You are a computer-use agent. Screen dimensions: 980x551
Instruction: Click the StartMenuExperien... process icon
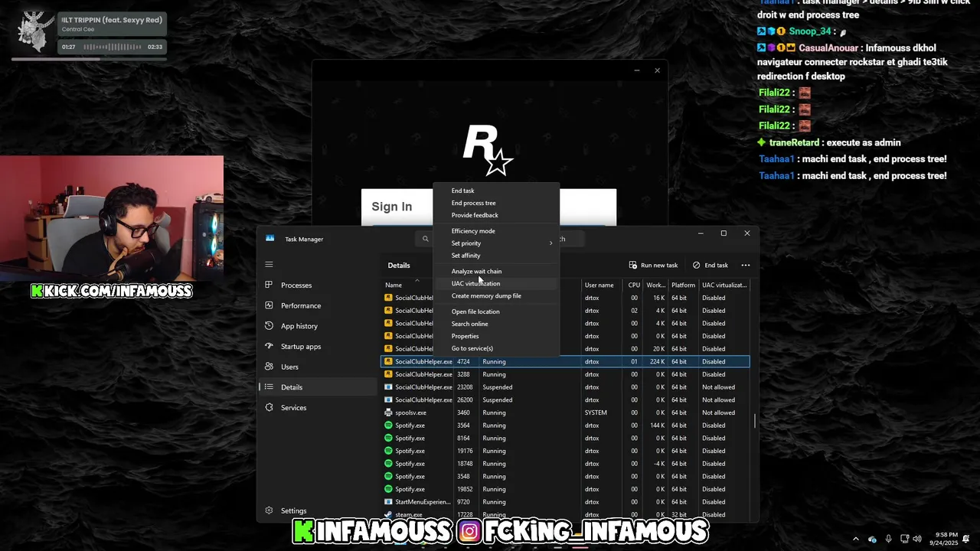(x=388, y=502)
